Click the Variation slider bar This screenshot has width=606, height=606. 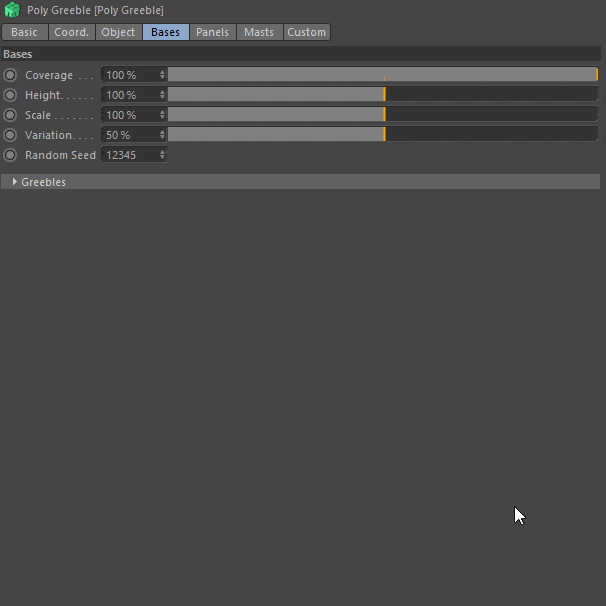pos(382,135)
